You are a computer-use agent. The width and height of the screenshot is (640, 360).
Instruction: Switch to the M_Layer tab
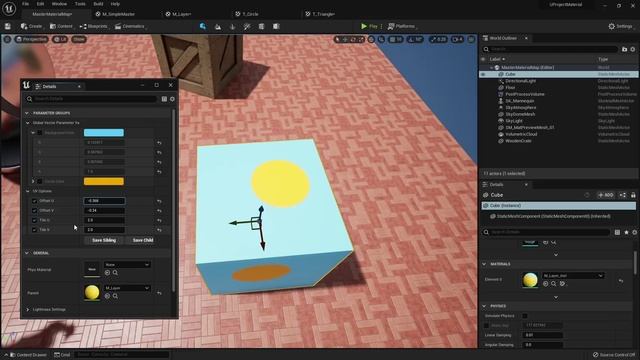pyautogui.click(x=179, y=14)
